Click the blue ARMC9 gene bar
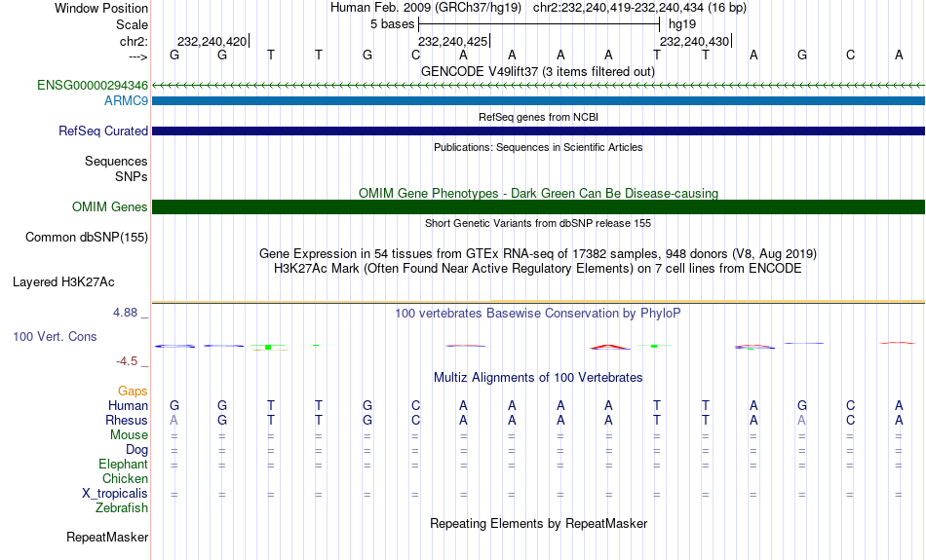 [538, 101]
